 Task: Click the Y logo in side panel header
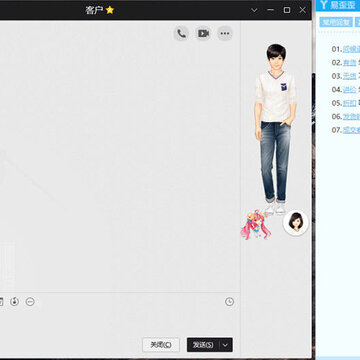click(323, 5)
